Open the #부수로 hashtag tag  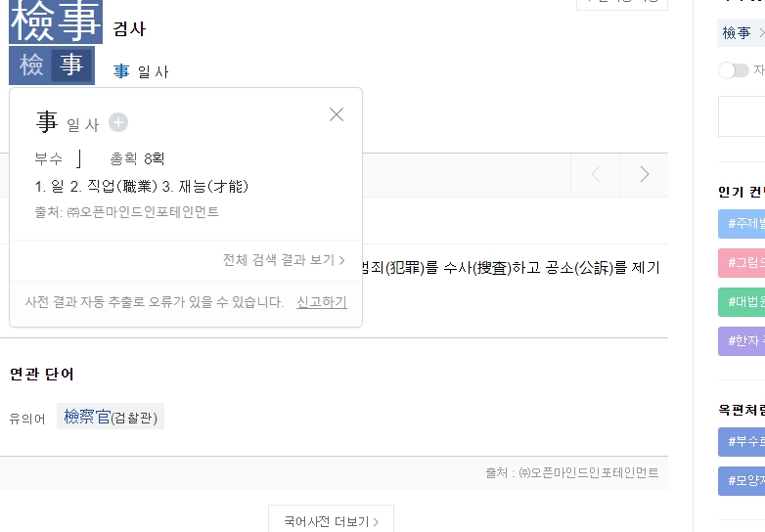point(742,442)
